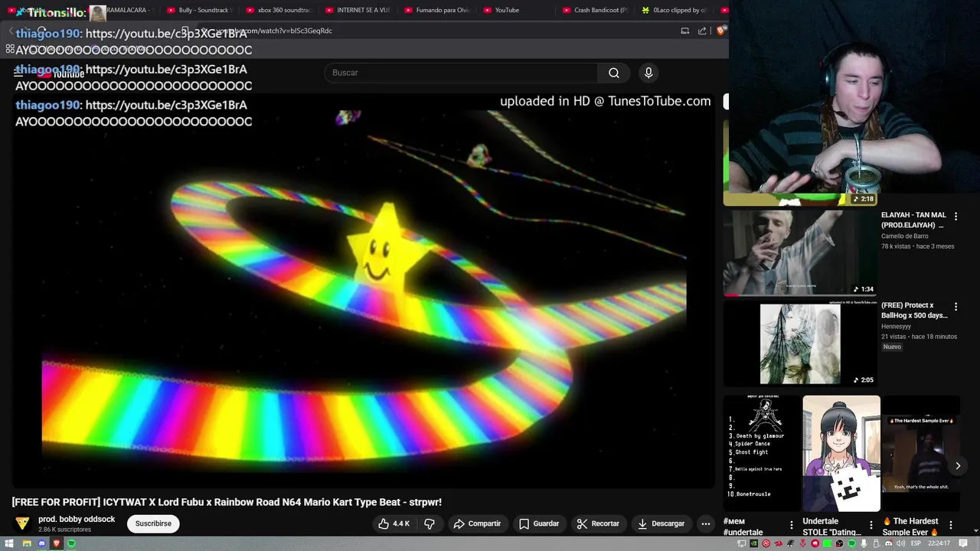
Task: Open more actions ellipsis under video
Action: click(x=706, y=523)
